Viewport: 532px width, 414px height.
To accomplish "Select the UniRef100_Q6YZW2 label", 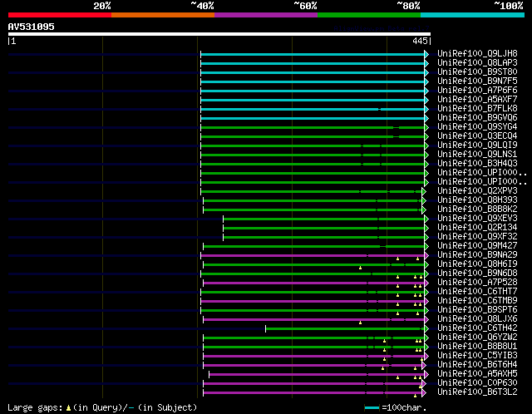I will click(477, 338).
